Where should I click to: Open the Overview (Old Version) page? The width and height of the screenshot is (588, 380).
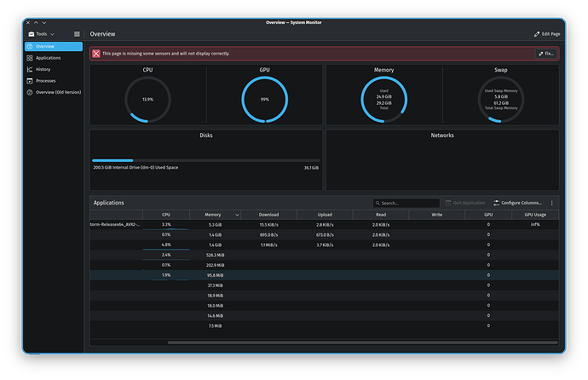click(x=59, y=92)
